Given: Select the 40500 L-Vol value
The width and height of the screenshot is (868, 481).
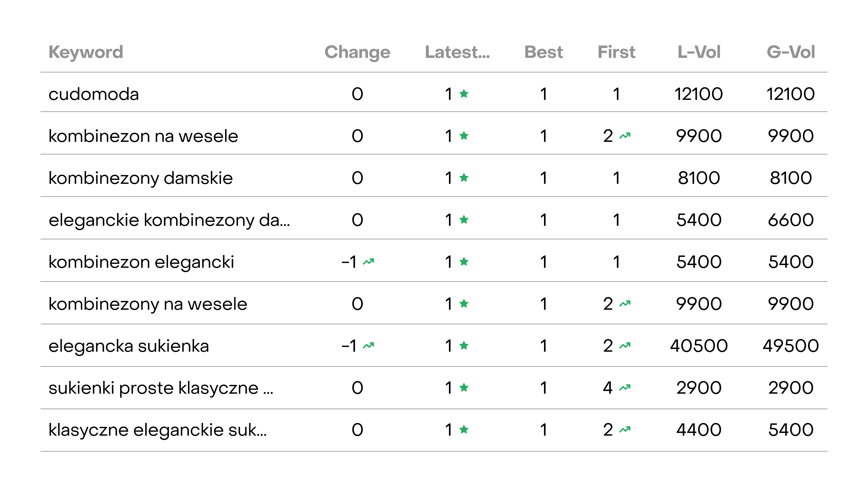Looking at the screenshot, I should 699,346.
